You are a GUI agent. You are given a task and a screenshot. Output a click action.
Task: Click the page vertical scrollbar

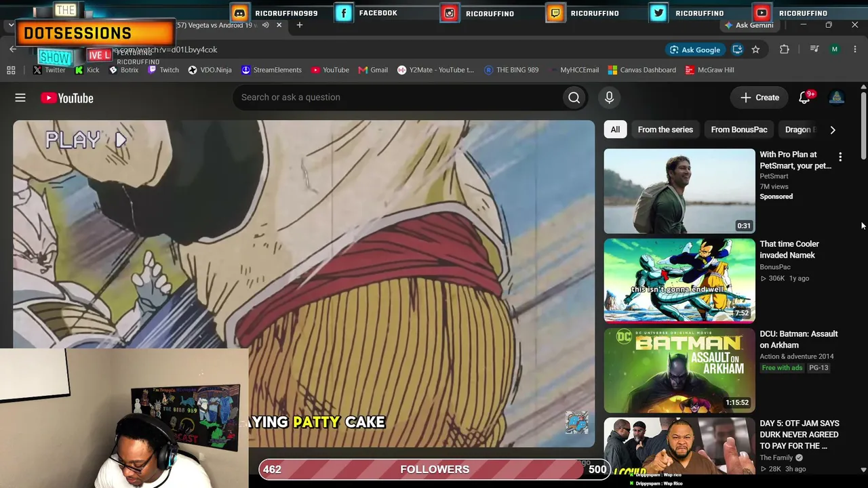[863, 127]
